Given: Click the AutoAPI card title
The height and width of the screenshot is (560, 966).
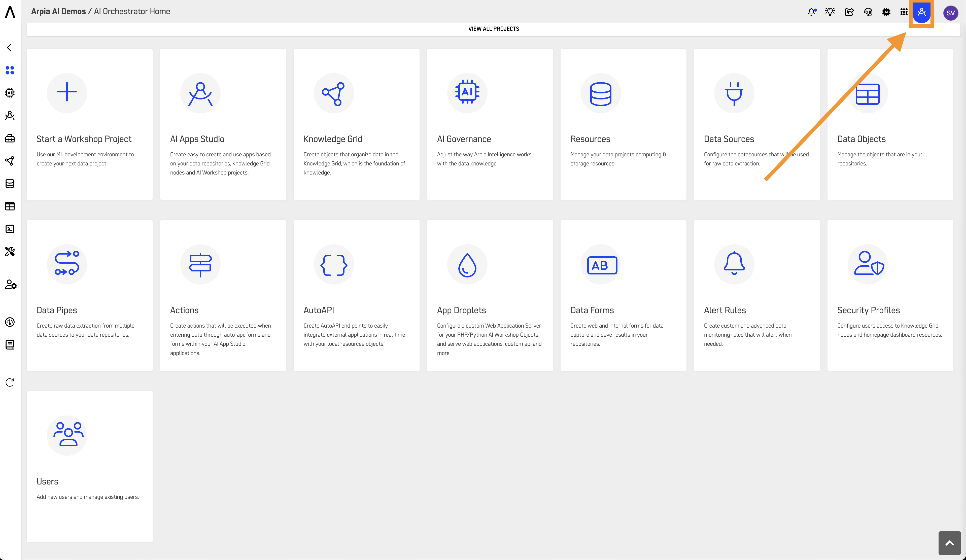Looking at the screenshot, I should (319, 310).
